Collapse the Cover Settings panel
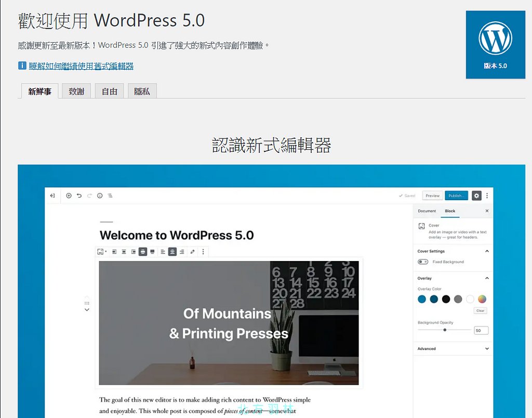Image resolution: width=532 pixels, height=418 pixels. pyautogui.click(x=487, y=251)
